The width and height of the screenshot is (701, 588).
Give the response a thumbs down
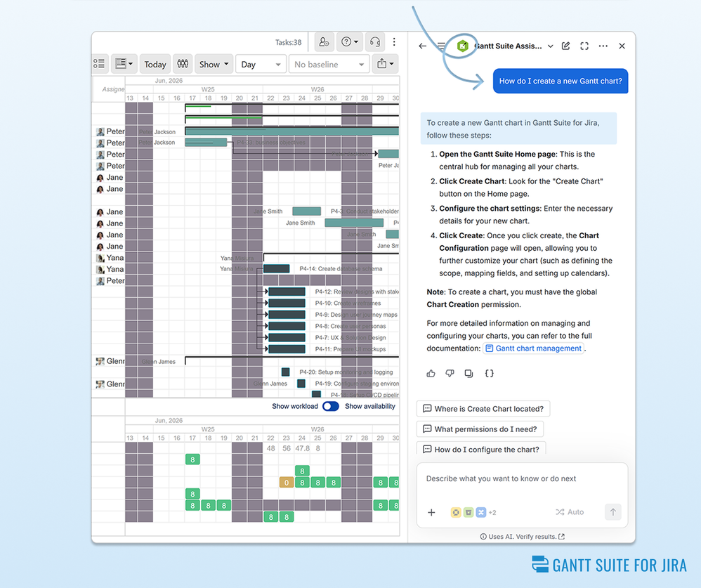point(450,373)
